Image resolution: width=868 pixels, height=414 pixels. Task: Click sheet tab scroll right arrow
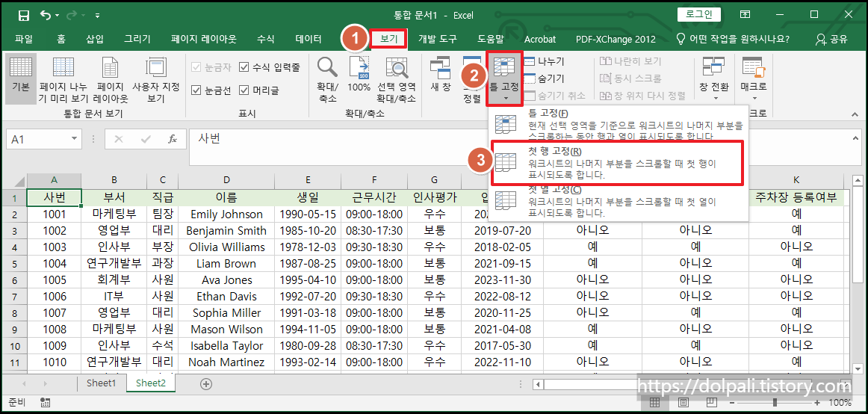click(x=46, y=383)
